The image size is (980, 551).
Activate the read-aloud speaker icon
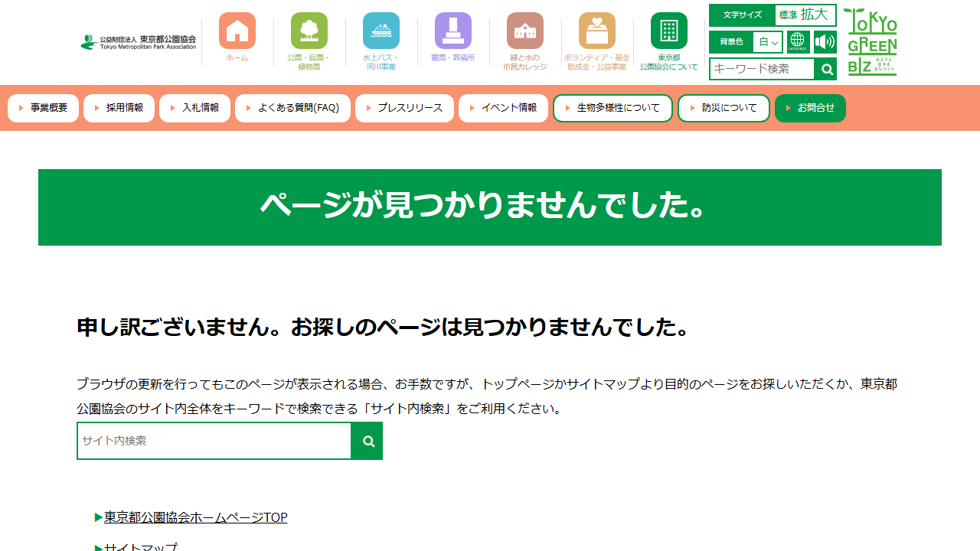coord(825,42)
